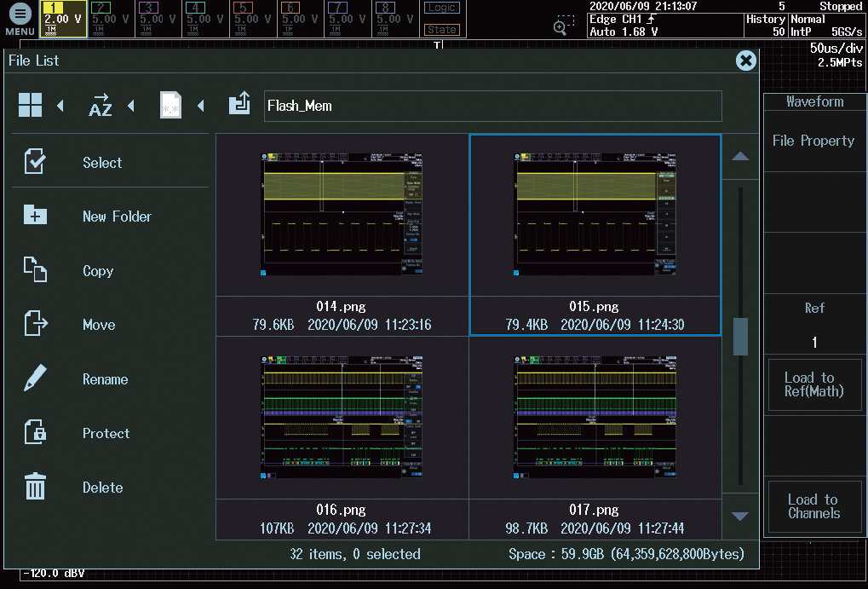This screenshot has width=868, height=589.
Task: Click the New Folder icon
Action: pos(35,215)
